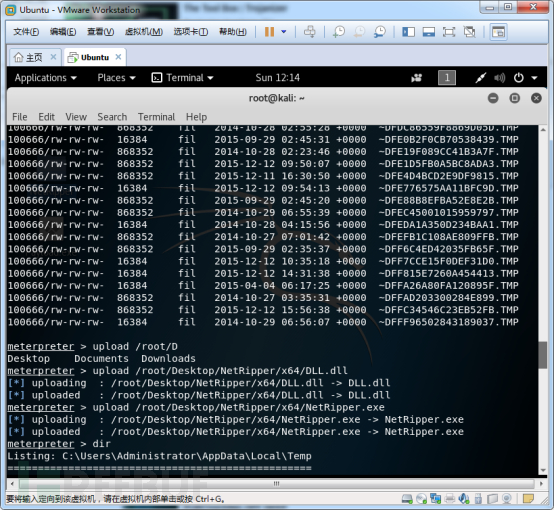The width and height of the screenshot is (554, 510).
Task: Click the ~DFE0B2F0CB70538439.TMP file name
Action: point(448,139)
